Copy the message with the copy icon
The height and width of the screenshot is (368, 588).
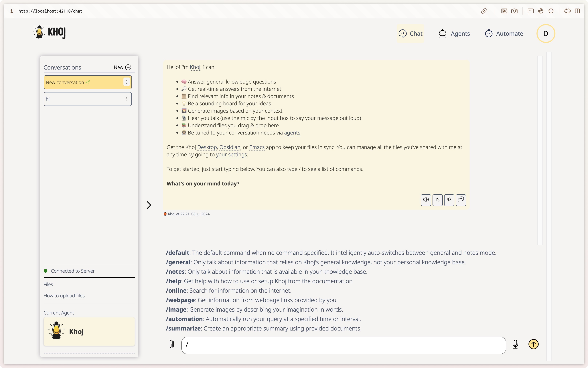click(461, 200)
